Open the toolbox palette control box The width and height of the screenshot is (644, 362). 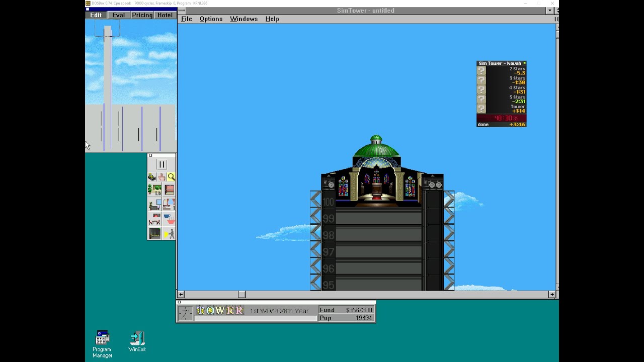(150, 155)
